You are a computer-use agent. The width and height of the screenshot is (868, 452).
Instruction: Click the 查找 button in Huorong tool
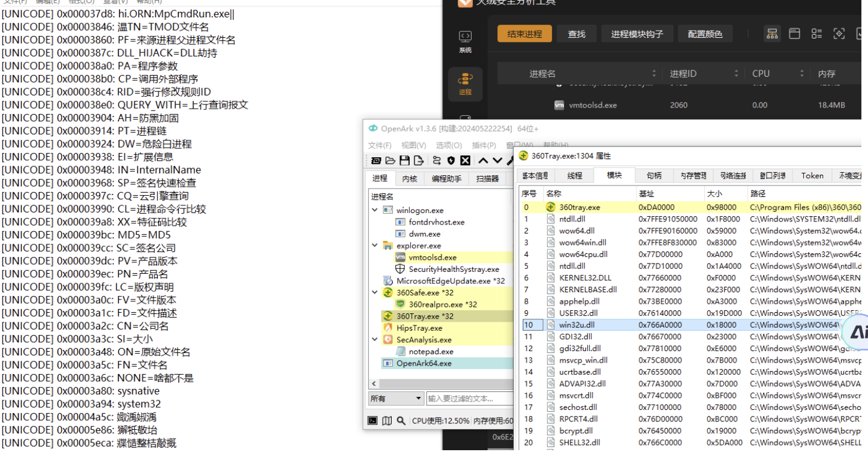click(x=576, y=34)
